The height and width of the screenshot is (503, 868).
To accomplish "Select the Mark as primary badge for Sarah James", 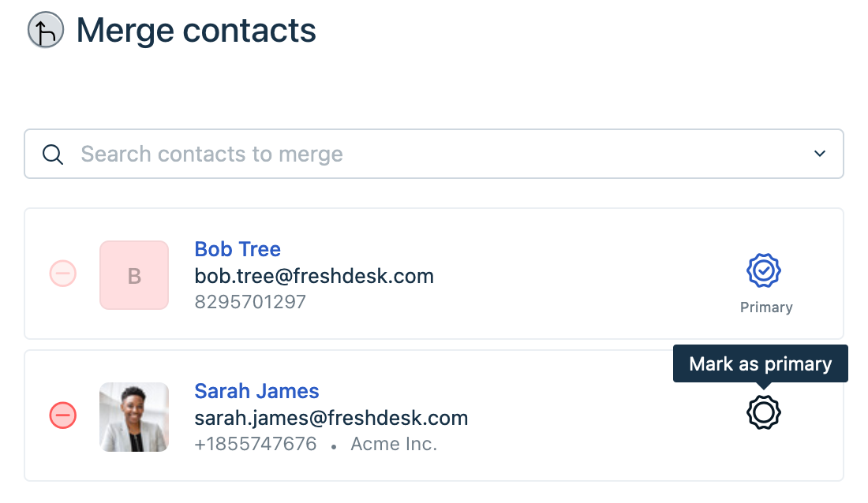I will (763, 412).
